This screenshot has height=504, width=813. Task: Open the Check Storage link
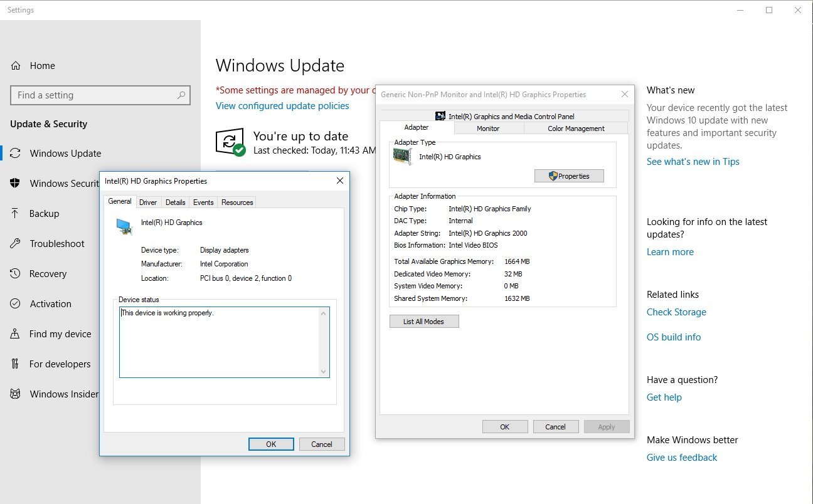(x=676, y=312)
